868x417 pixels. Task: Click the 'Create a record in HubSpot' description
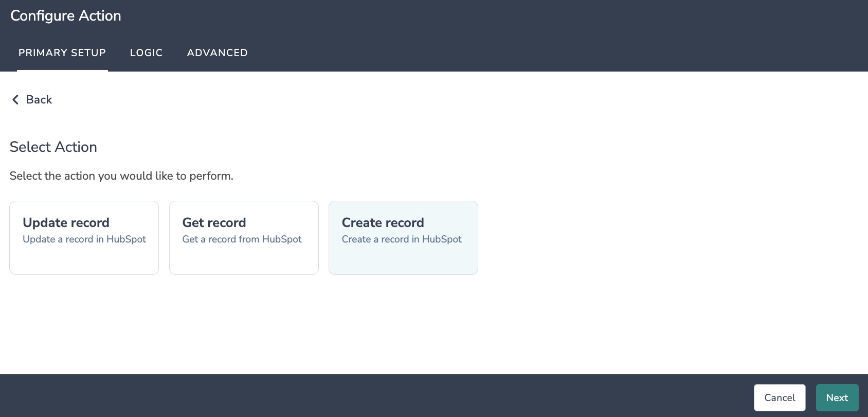[402, 239]
